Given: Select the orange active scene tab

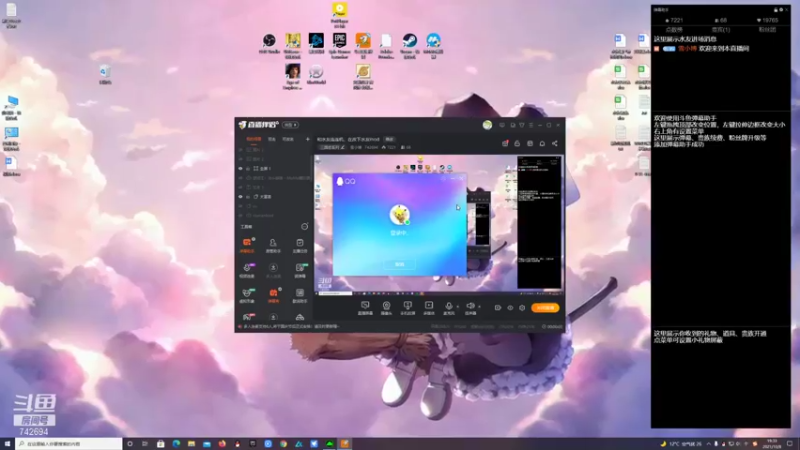Looking at the screenshot, I should pyautogui.click(x=254, y=139).
